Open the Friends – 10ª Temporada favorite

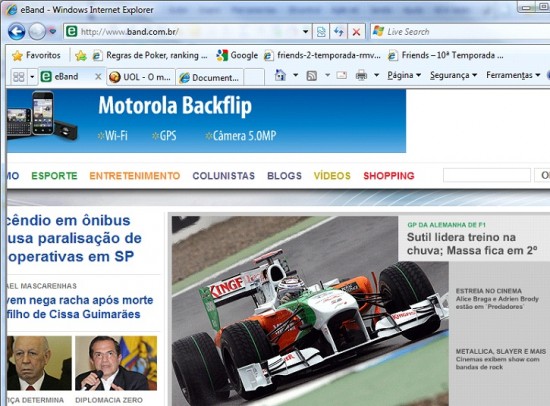tap(446, 55)
